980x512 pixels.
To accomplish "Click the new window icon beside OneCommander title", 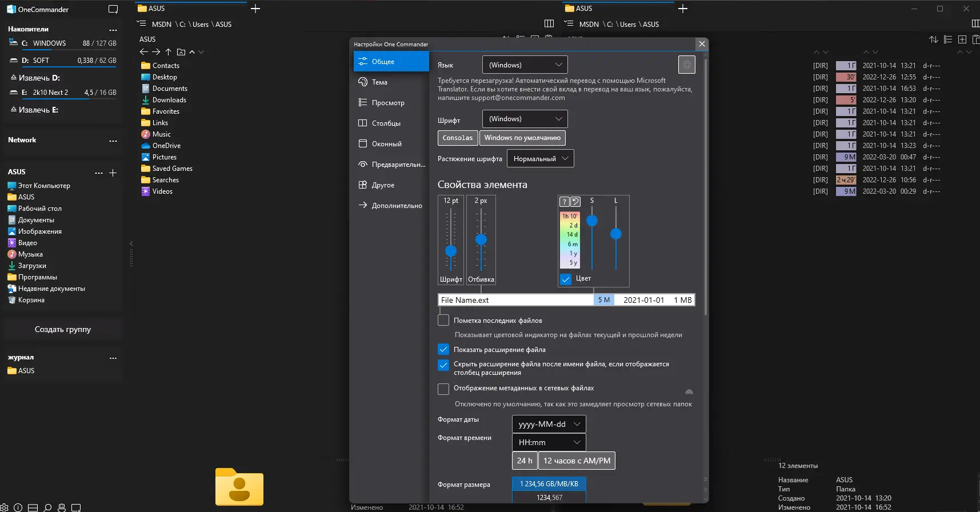I will click(113, 9).
